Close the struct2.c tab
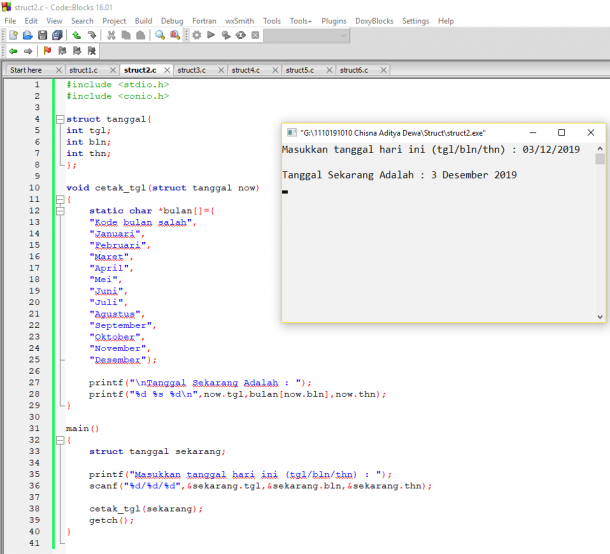610x554 pixels. [167, 70]
